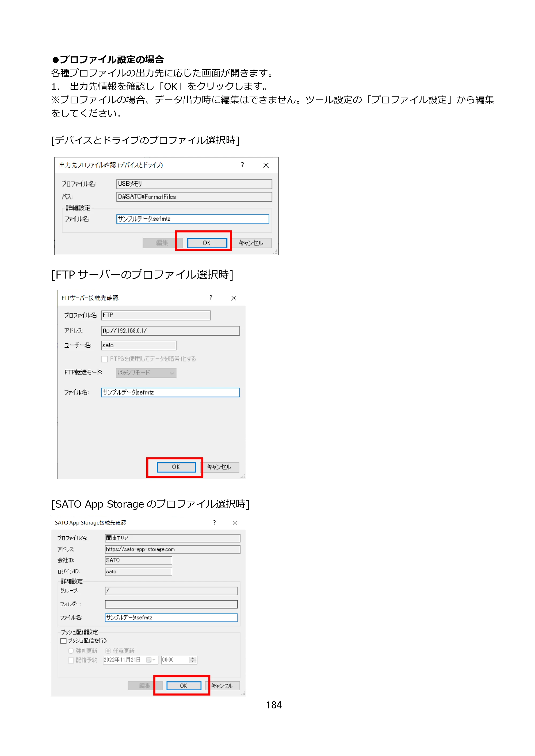
Task: Click OK in the FTP server dialog
Action: 176,467
